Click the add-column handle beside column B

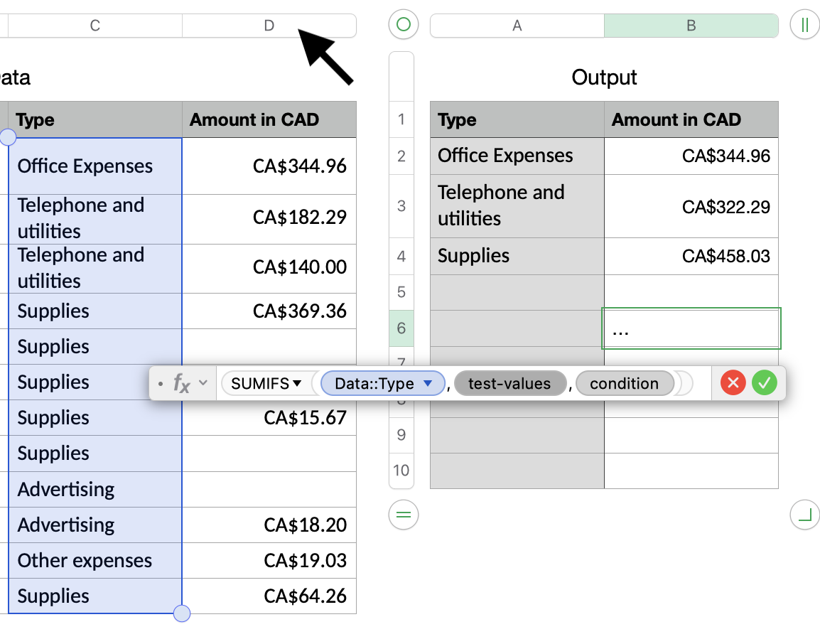click(x=804, y=25)
